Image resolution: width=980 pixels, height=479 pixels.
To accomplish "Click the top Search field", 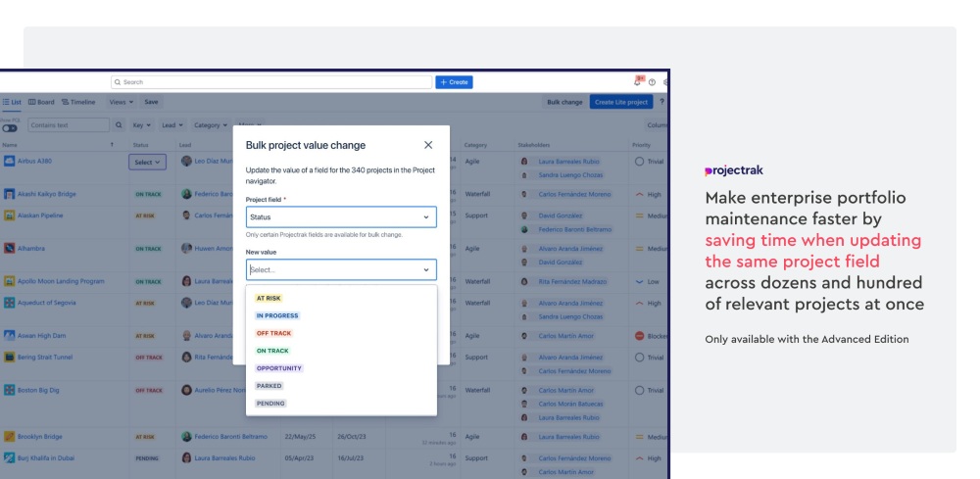I will [x=271, y=82].
